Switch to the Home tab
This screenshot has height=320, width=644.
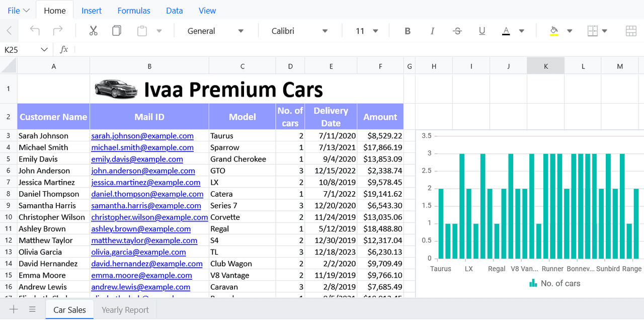(55, 11)
